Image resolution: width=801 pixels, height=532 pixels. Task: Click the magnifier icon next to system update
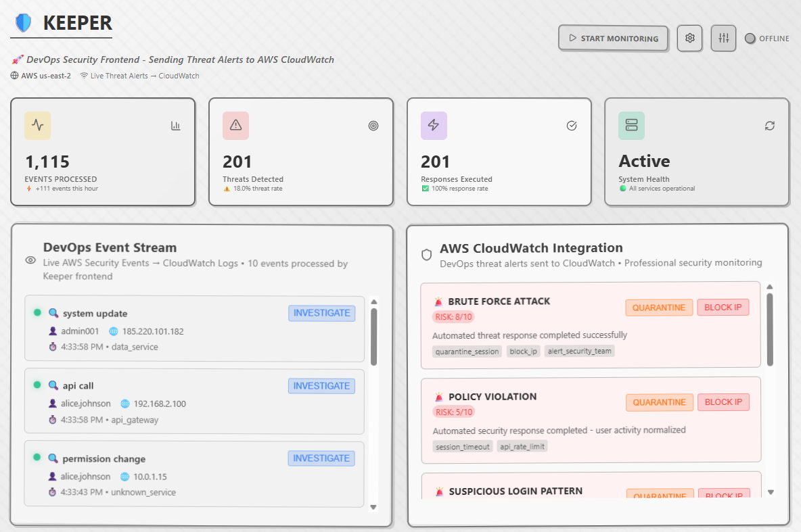(x=53, y=313)
